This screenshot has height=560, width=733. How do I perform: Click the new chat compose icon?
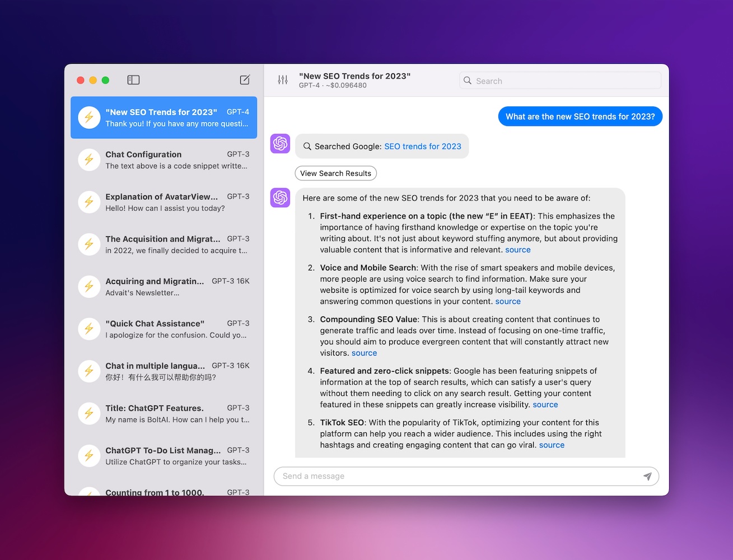(x=245, y=80)
